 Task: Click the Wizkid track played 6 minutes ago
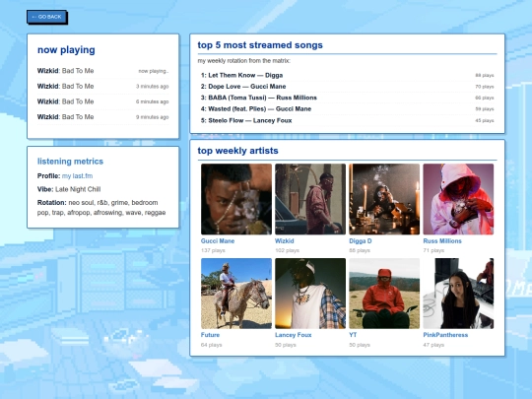[x=102, y=101]
